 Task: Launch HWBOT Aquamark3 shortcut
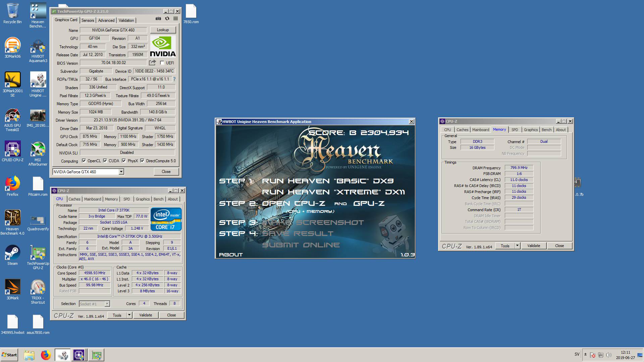pos(38,50)
